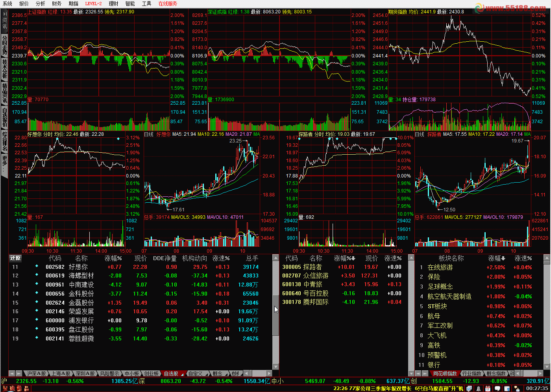This screenshot has height=392, width=551.
Task: Select the 航空航天器制造 sector row
Action: (479, 296)
